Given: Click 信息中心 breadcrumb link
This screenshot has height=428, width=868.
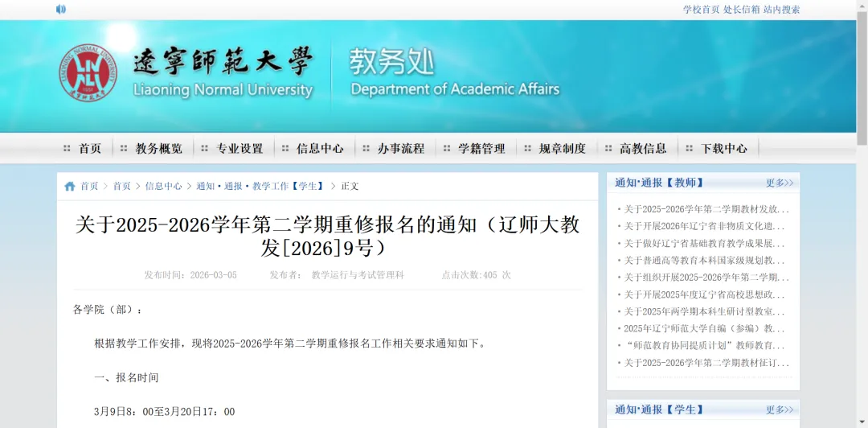Looking at the screenshot, I should [163, 187].
